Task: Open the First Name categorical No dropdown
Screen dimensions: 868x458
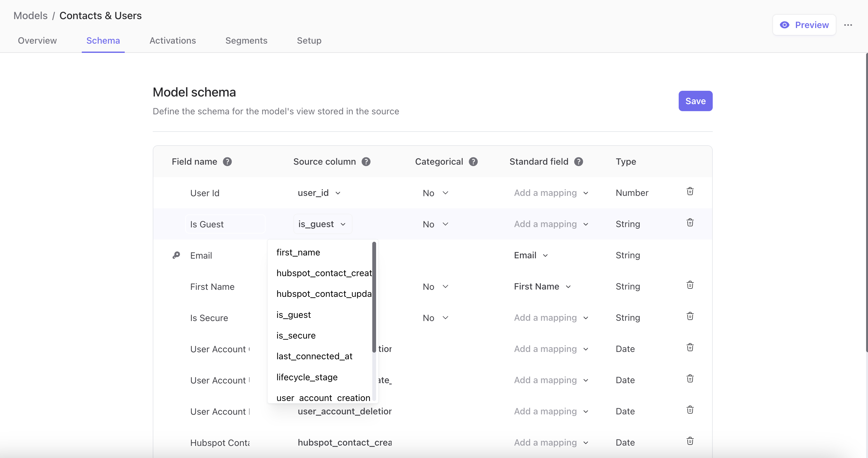Action: (435, 287)
